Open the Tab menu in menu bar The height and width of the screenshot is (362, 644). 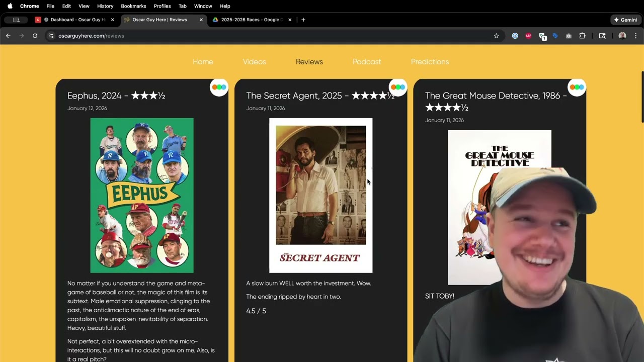(183, 6)
